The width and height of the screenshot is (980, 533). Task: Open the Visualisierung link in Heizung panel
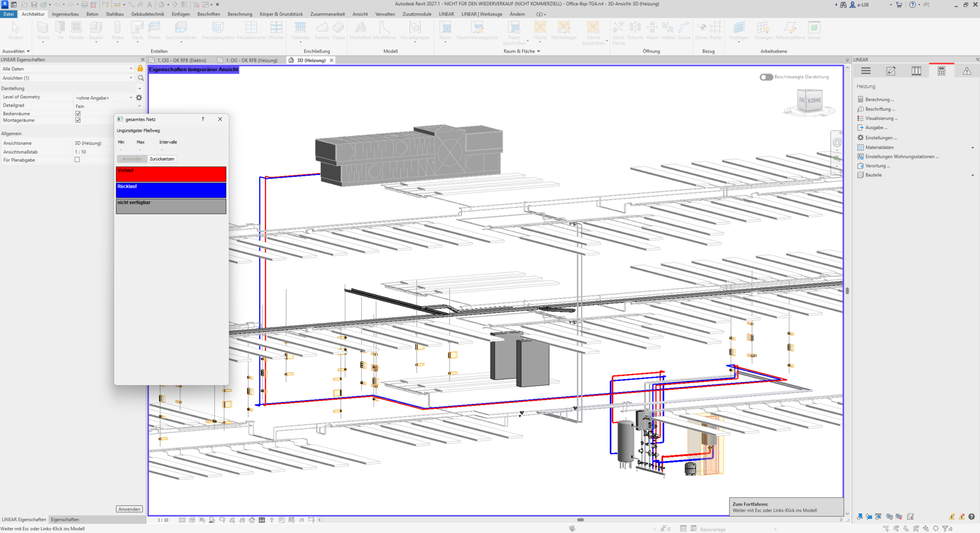tap(881, 118)
